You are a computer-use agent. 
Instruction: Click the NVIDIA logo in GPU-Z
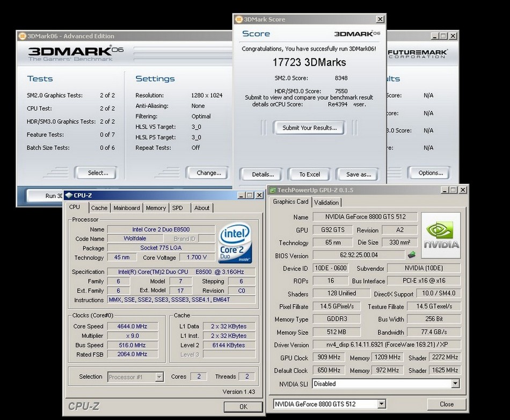coord(441,235)
